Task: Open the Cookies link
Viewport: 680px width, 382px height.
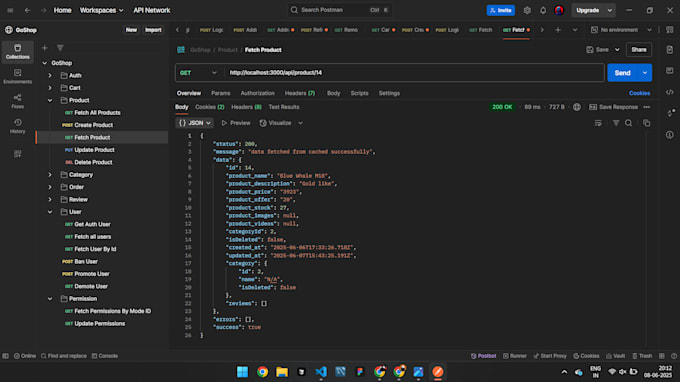Action: pyautogui.click(x=639, y=93)
